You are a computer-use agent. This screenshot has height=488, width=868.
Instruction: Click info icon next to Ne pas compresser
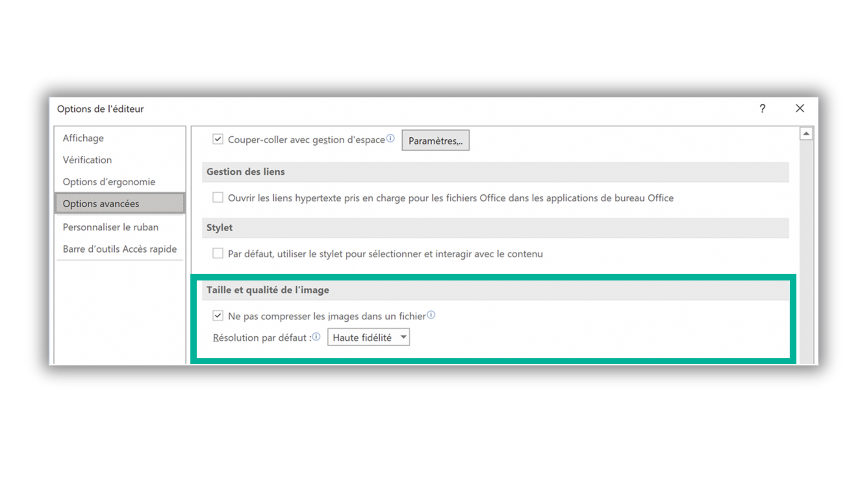pos(431,315)
